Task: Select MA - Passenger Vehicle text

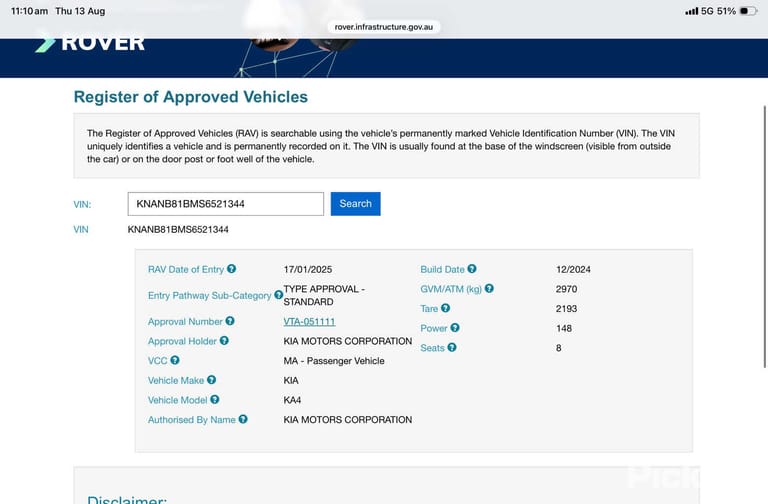Action: click(334, 361)
